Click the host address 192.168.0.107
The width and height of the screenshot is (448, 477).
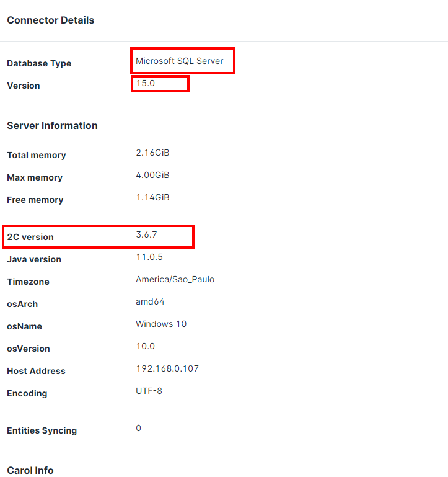[167, 368]
